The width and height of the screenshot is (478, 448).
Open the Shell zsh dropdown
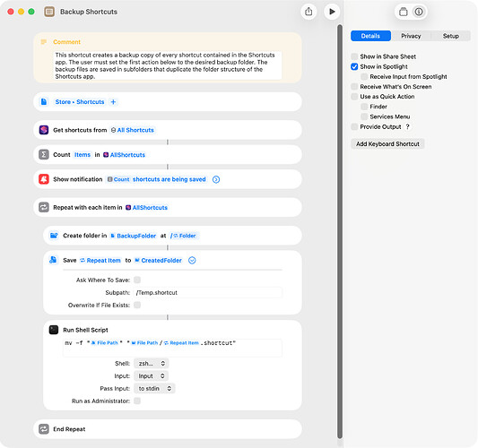[x=152, y=364]
